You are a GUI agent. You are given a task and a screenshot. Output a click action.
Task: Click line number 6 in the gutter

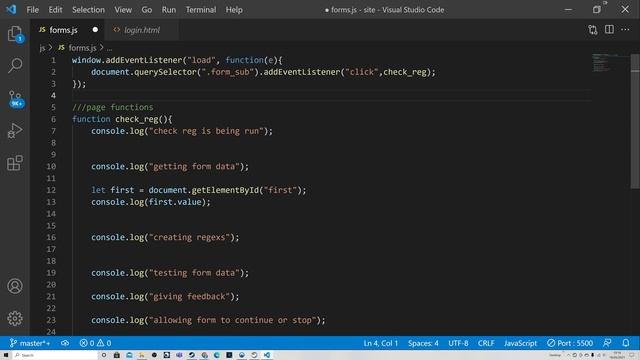pyautogui.click(x=53, y=119)
